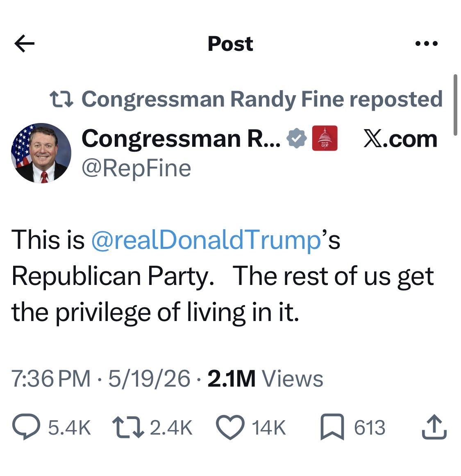This screenshot has height=476, width=461.
Task: Tap the repost arrows icon beside reposted label
Action: pyautogui.click(x=61, y=100)
